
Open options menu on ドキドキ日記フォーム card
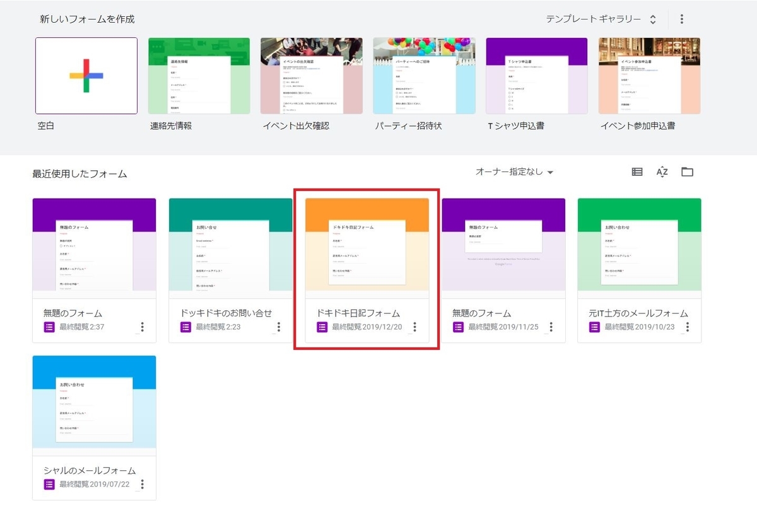(414, 327)
